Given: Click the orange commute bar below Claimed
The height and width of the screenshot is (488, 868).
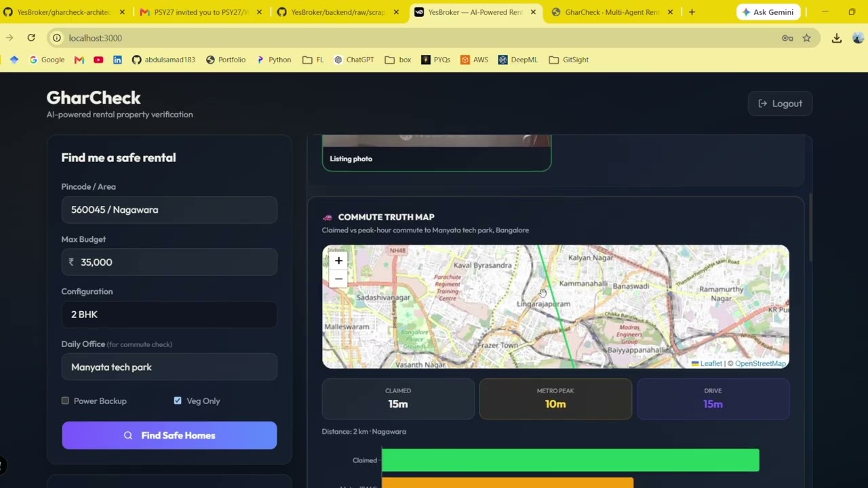Looking at the screenshot, I should tap(507, 483).
